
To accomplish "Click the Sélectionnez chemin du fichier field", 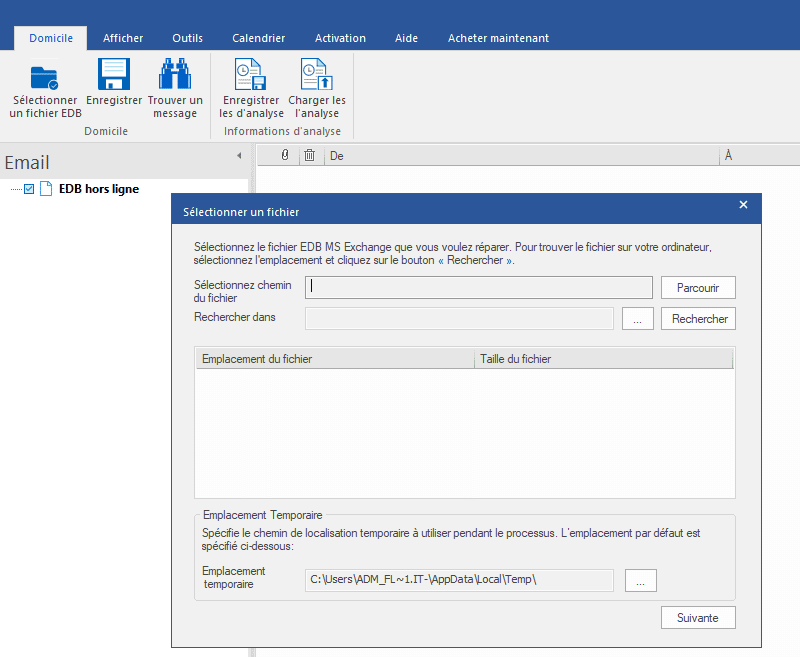I will tap(480, 287).
